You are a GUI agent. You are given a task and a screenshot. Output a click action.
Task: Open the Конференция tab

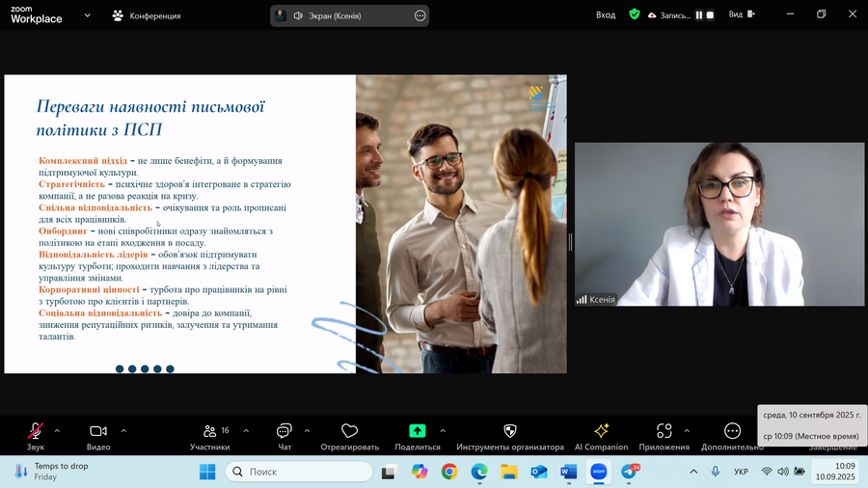pos(147,15)
